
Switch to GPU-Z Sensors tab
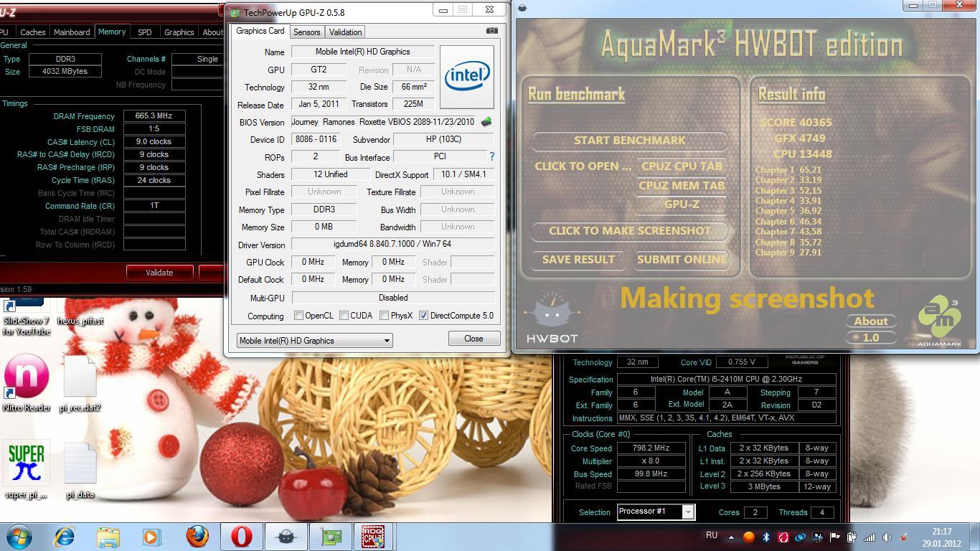(x=306, y=32)
